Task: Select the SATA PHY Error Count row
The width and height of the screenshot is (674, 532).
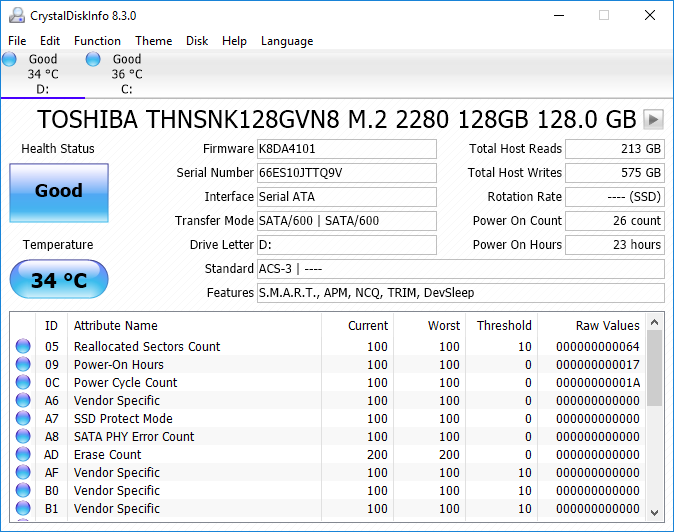Action: [134, 437]
